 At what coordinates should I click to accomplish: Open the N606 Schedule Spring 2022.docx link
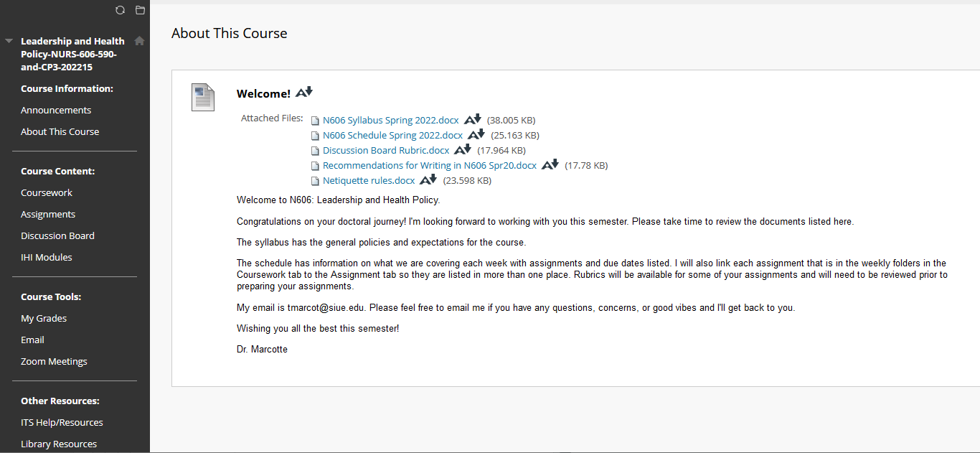(x=392, y=135)
